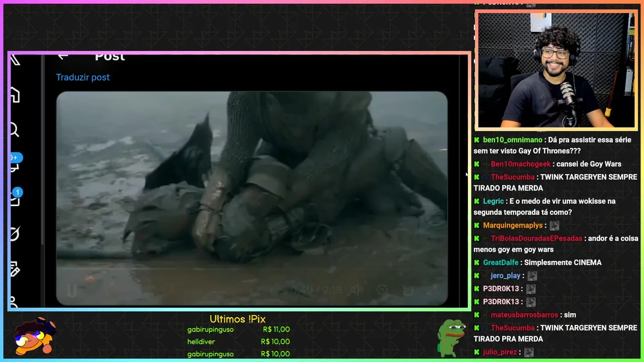This screenshot has width=644, height=362.
Task: Click the sub badge beside Ben10machogeek
Action: 485,164
